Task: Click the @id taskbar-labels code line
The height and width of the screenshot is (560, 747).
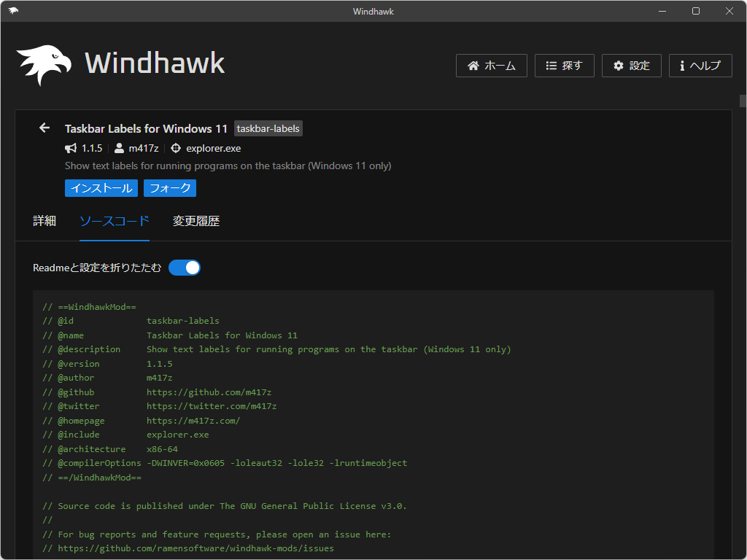Action: point(131,321)
